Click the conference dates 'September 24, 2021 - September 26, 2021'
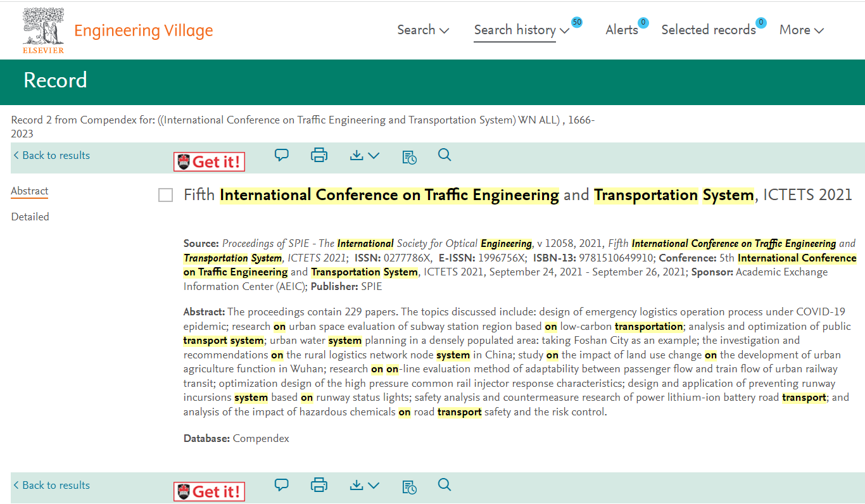865x504 pixels. point(588,272)
